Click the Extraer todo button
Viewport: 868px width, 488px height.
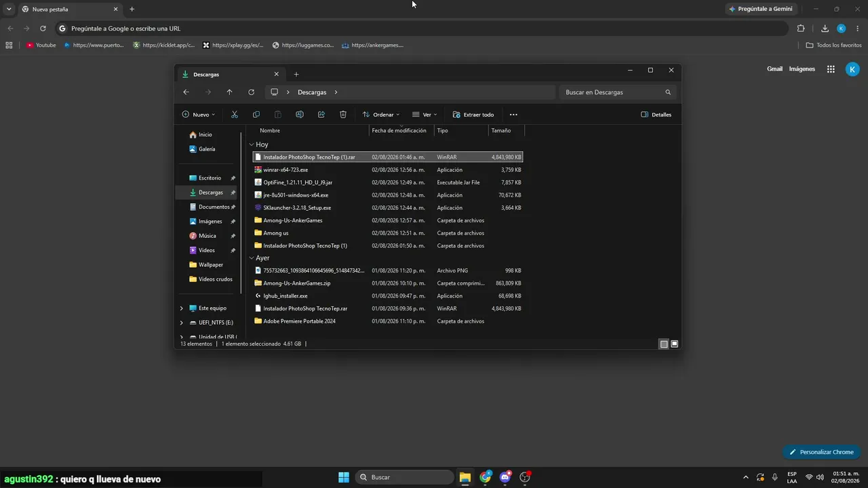click(473, 115)
